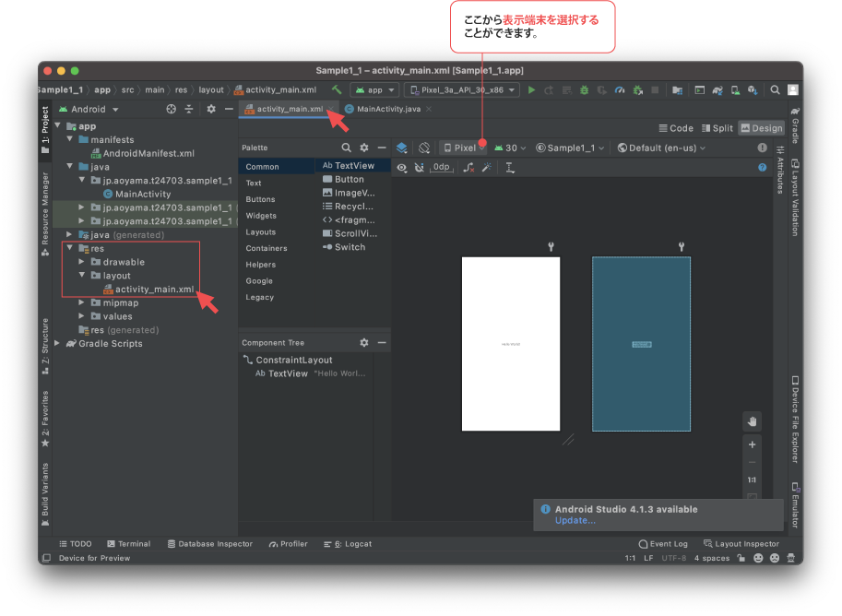Open the Pixel_3a_API_30_x86 device dropdown
Image resolution: width=842 pixels, height=616 pixels.
point(462,90)
